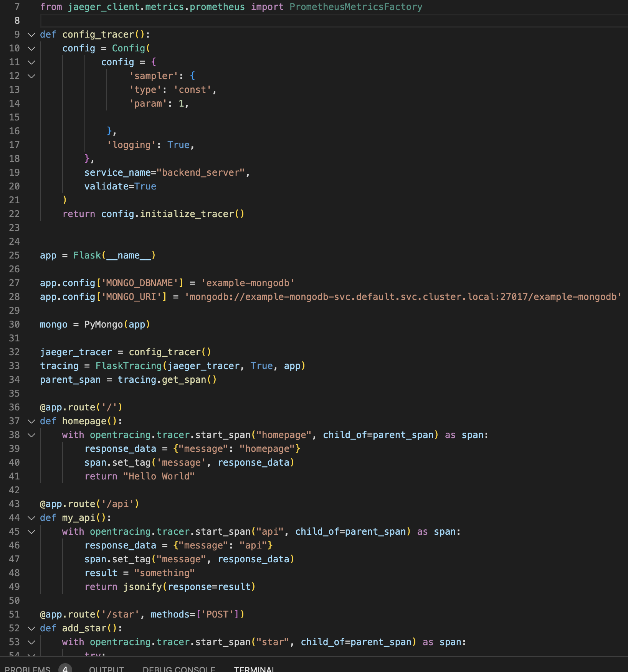The image size is (628, 672).
Task: Switch to the DEBUG CONSOLE tab
Action: click(179, 669)
